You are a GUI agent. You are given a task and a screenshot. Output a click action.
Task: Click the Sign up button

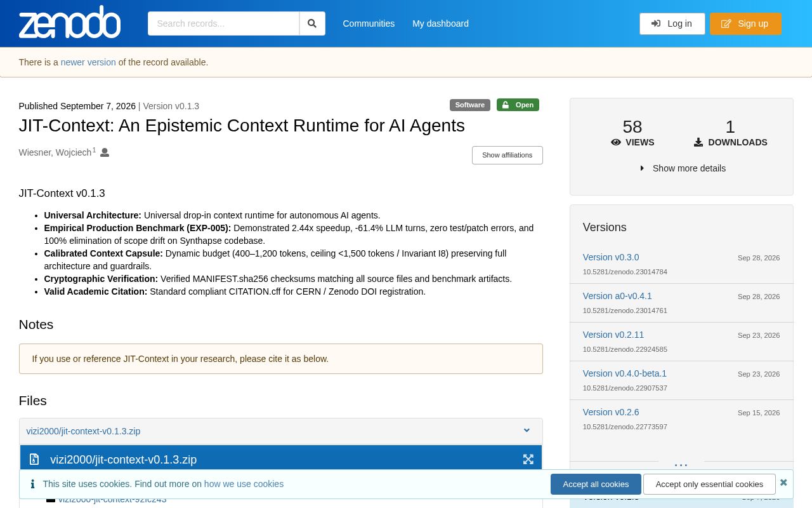pyautogui.click(x=745, y=23)
